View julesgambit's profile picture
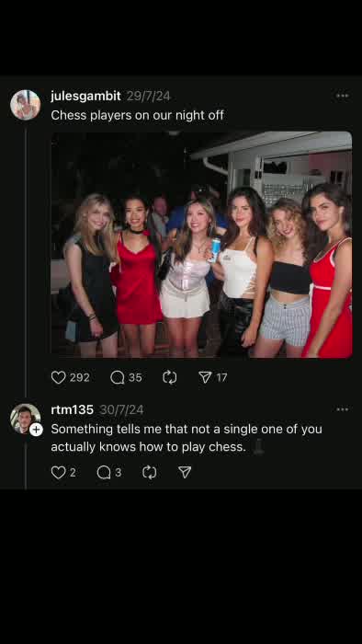Viewport: 362px width, 644px height. pyautogui.click(x=26, y=105)
